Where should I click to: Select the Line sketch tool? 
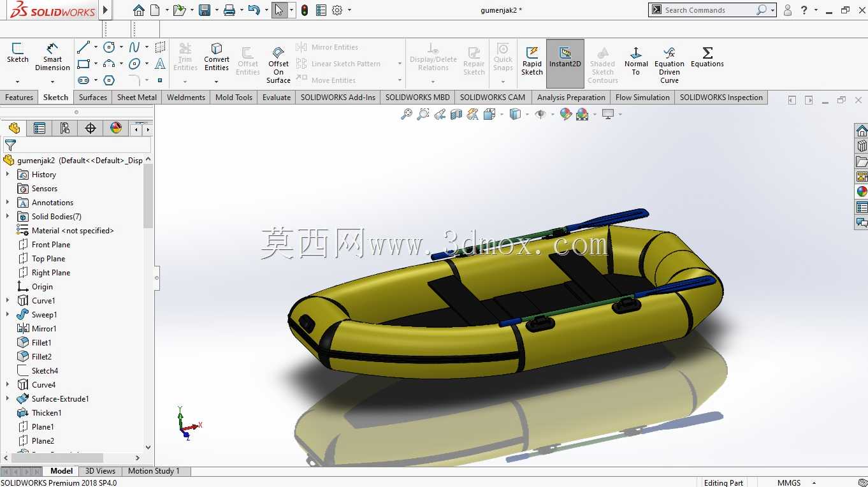tap(83, 47)
